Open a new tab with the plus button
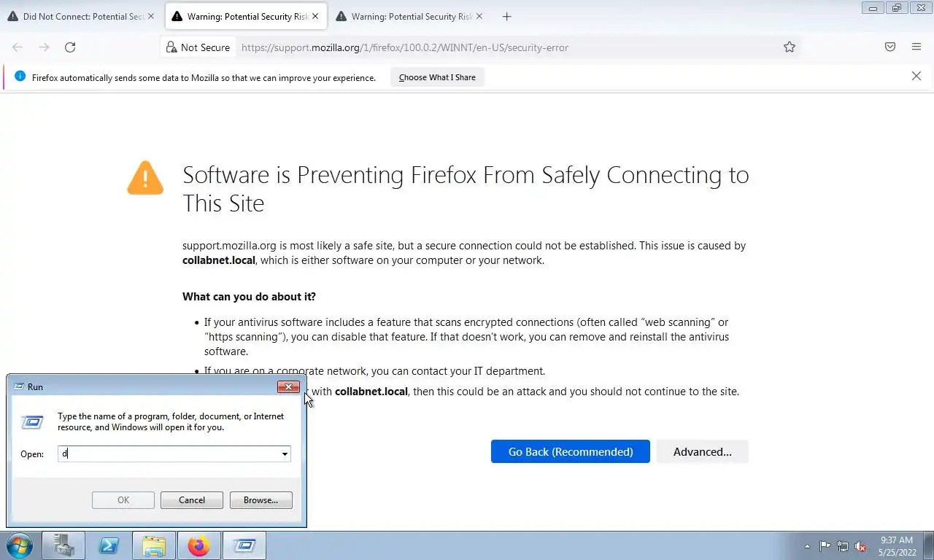Screen dimensions: 934x560 [x=507, y=16]
